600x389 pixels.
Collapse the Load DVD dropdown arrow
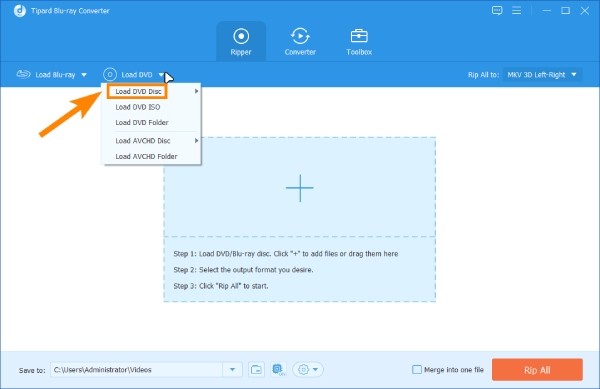point(161,75)
